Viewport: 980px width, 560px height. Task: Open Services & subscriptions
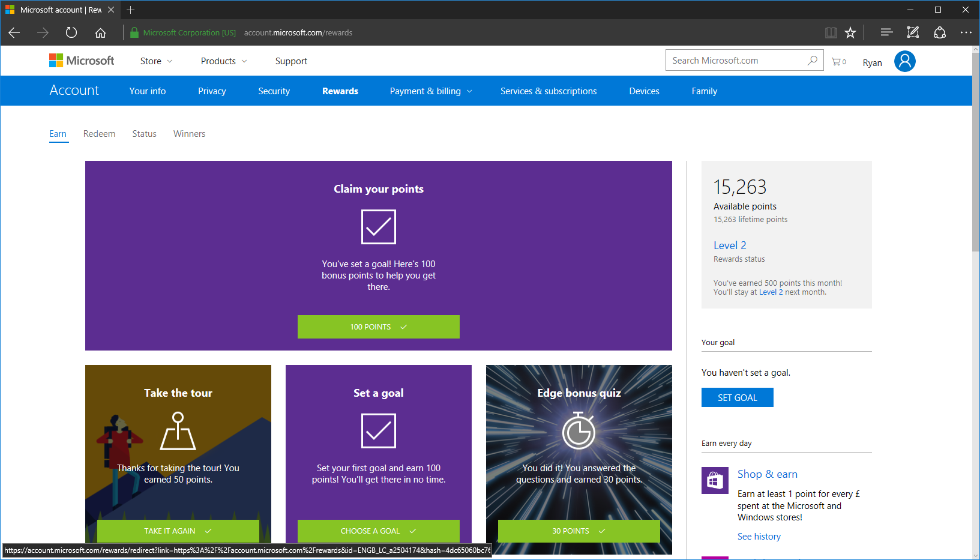coord(549,91)
